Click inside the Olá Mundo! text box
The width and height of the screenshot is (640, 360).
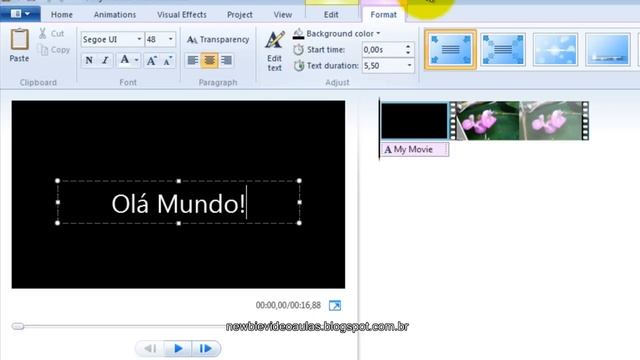179,203
